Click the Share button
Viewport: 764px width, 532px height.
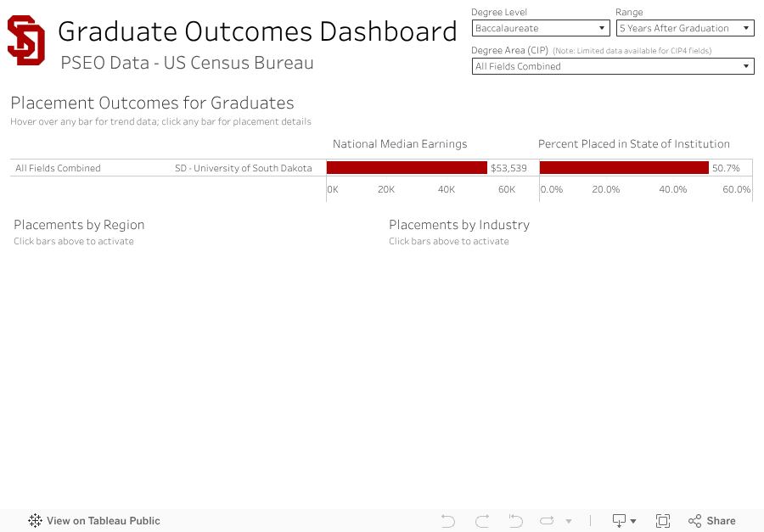pyautogui.click(x=712, y=521)
